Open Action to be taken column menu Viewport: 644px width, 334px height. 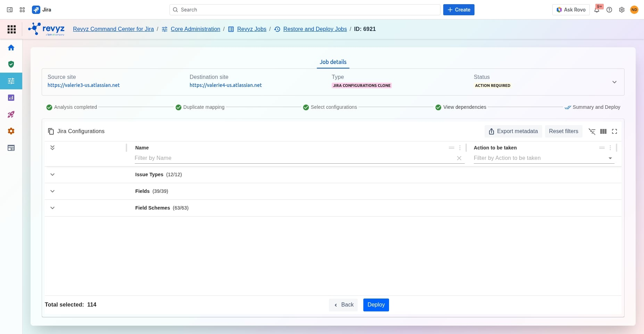[x=610, y=148]
